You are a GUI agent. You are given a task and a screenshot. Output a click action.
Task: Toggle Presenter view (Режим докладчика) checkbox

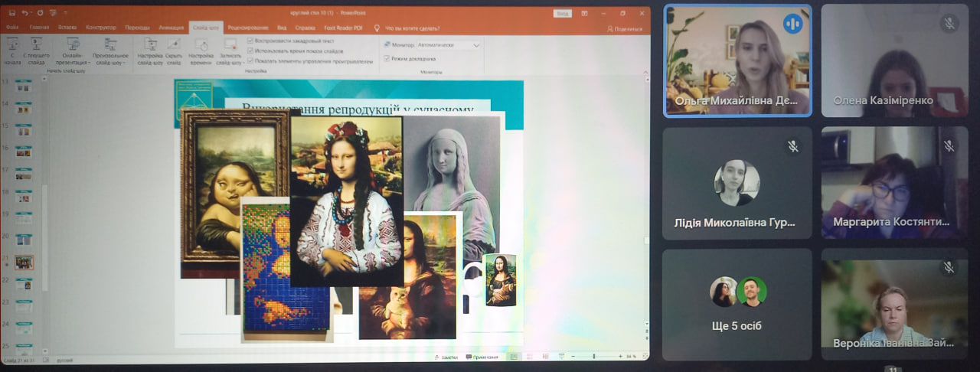(387, 58)
